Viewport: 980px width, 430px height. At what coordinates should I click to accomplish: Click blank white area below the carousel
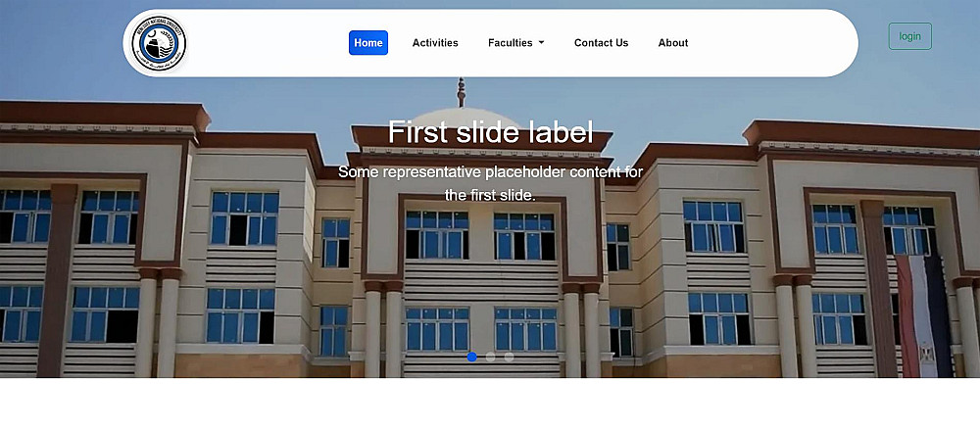(490, 404)
